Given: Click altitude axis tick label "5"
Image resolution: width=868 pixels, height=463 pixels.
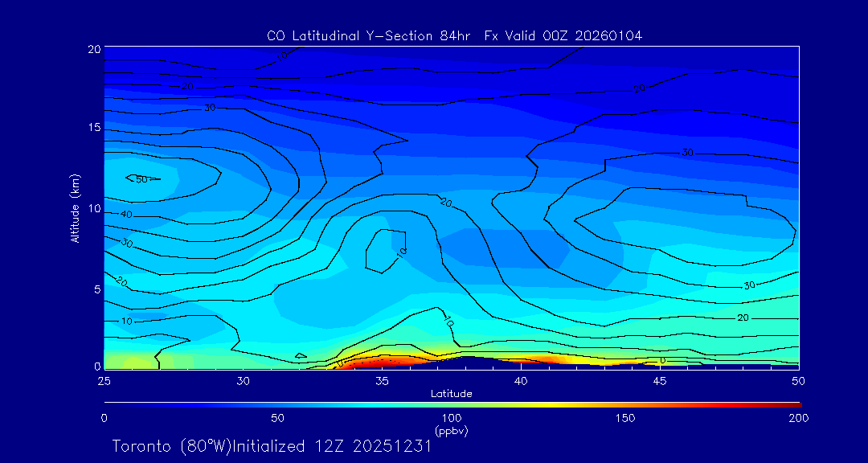Looking at the screenshot, I should [x=97, y=289].
